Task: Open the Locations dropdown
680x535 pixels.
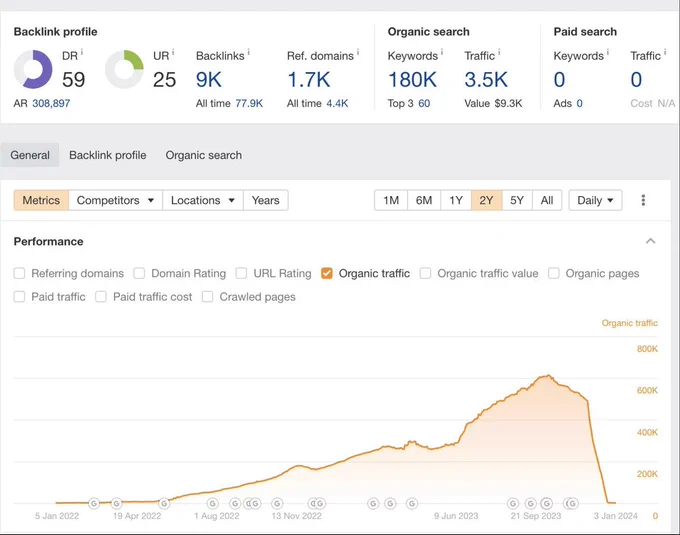Action: click(203, 200)
